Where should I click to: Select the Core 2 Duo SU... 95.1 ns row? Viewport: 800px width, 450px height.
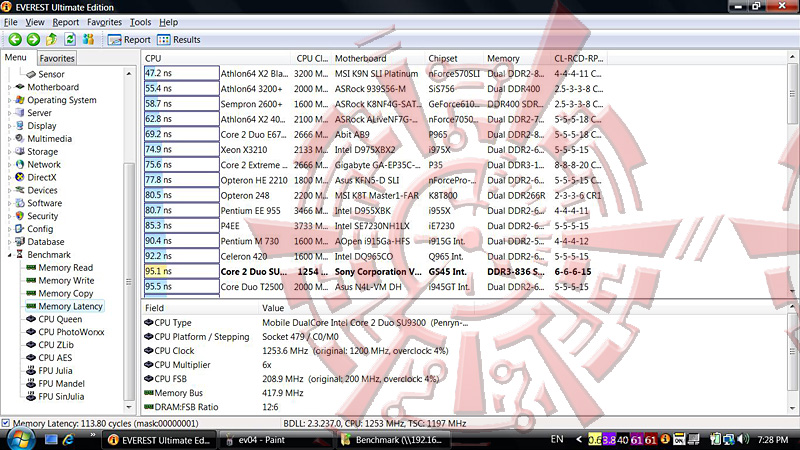coord(375,271)
